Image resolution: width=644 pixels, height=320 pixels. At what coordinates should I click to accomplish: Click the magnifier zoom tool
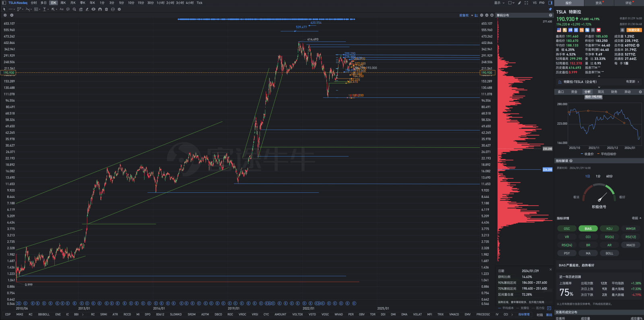point(74,9)
